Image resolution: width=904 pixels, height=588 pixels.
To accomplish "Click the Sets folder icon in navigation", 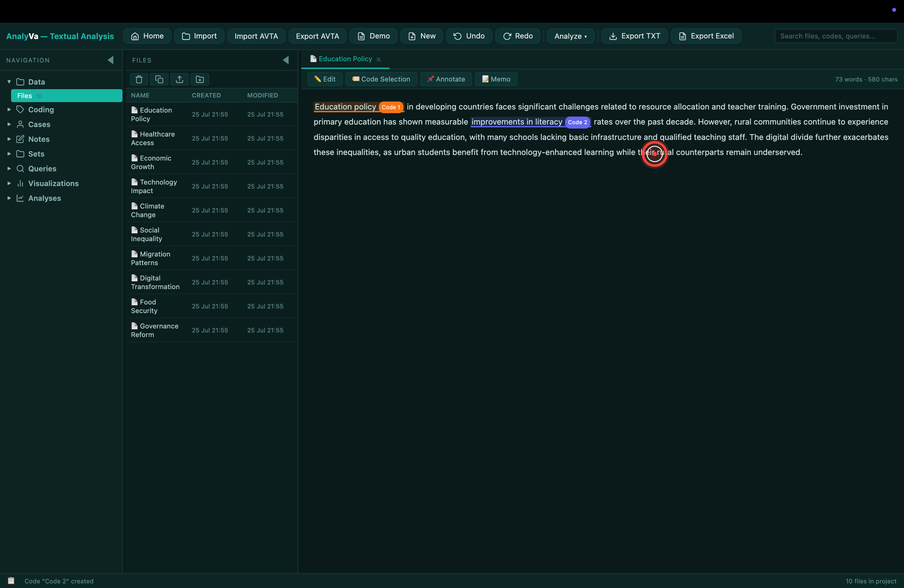I will click(x=20, y=154).
